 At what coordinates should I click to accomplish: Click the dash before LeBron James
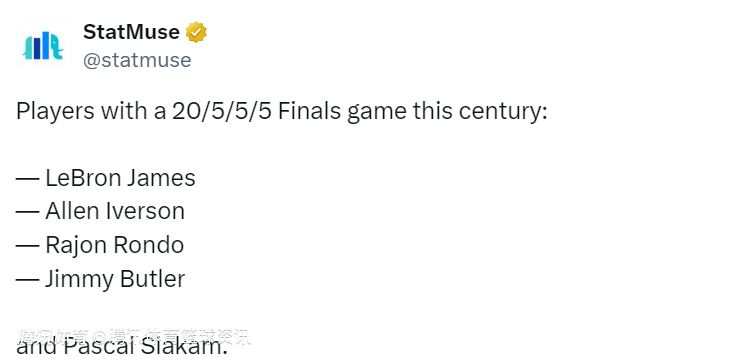tap(27, 179)
